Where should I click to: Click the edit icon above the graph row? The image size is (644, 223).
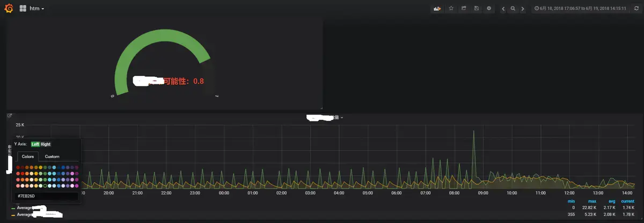coord(10,116)
